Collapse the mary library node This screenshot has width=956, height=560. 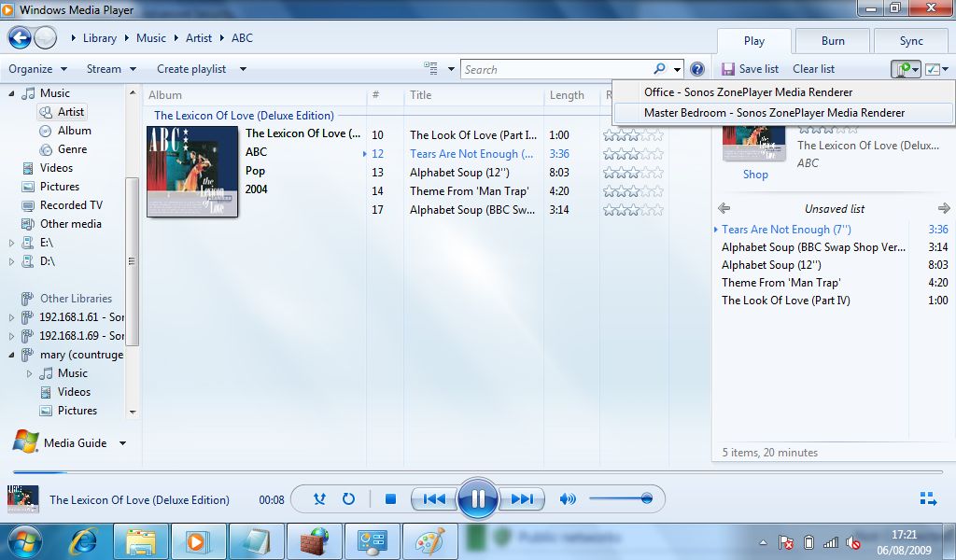(11, 355)
